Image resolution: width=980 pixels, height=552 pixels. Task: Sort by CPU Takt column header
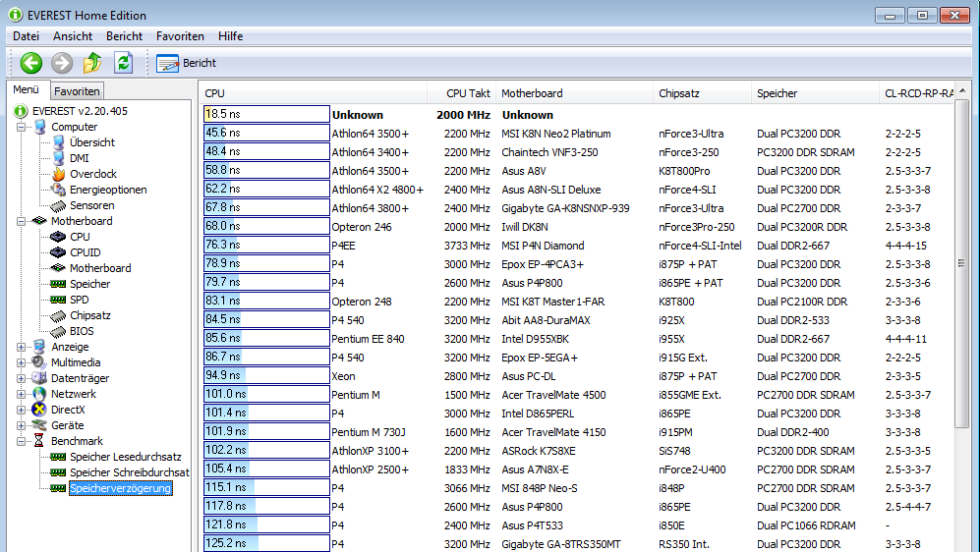(461, 93)
